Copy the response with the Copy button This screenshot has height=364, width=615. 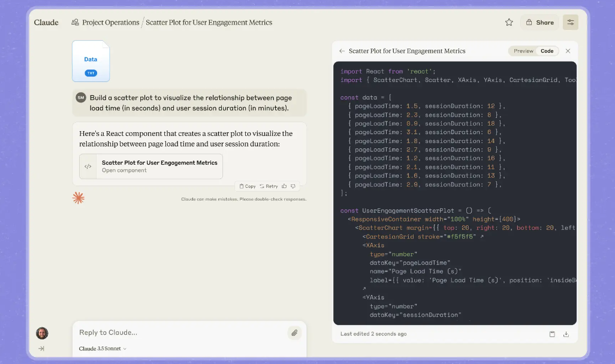[248, 186]
